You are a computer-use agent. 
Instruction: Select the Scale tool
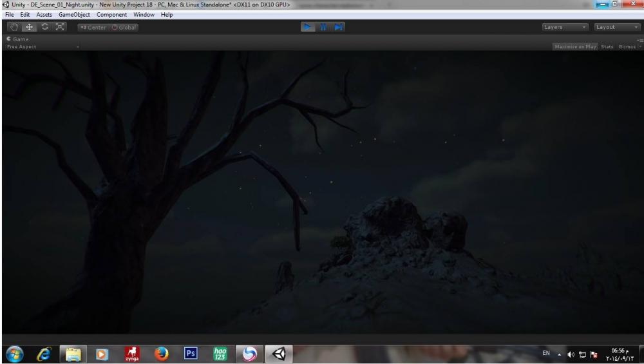click(60, 27)
